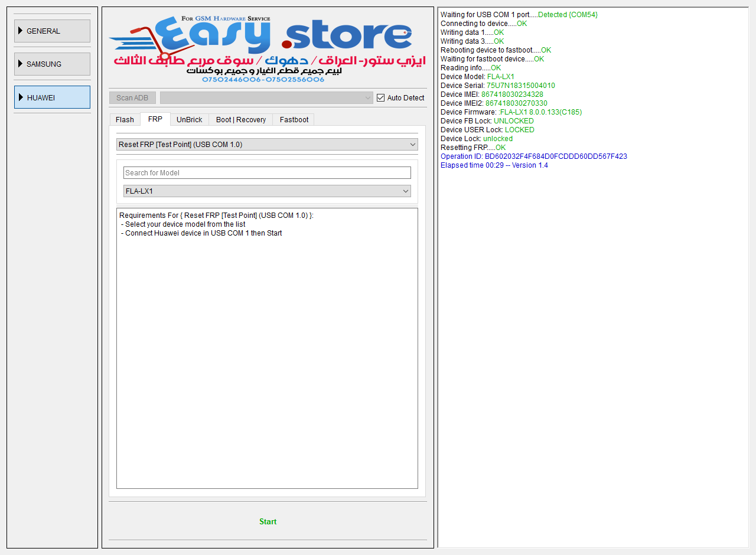The image size is (756, 555).
Task: Click 'Select your device model from the list' line
Action: pyautogui.click(x=183, y=224)
